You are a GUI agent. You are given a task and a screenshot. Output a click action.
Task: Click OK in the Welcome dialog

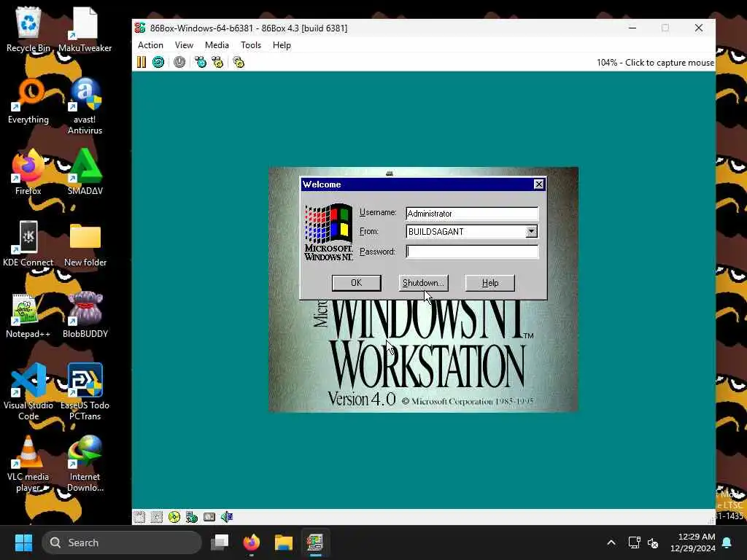tap(356, 283)
